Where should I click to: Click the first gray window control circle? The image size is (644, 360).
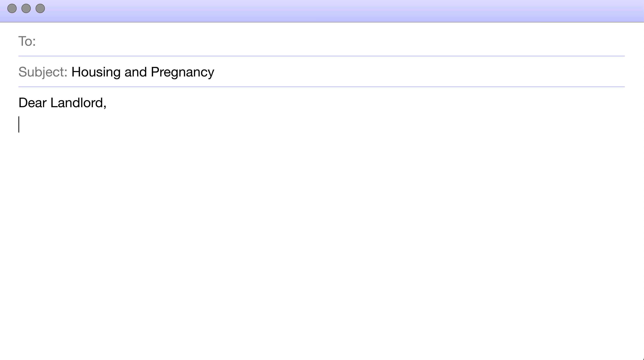point(12,8)
